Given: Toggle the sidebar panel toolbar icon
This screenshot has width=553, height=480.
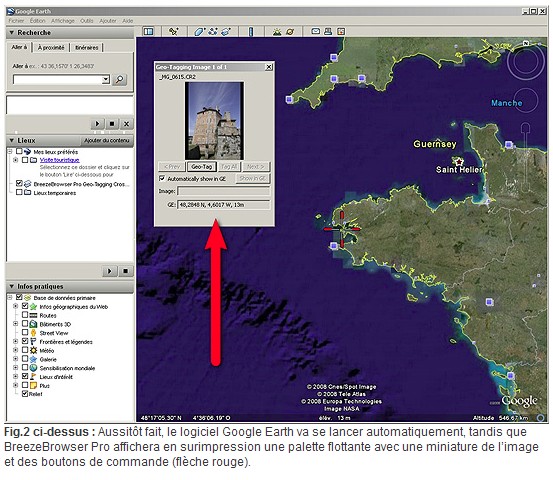Looking at the screenshot, I should [148, 31].
